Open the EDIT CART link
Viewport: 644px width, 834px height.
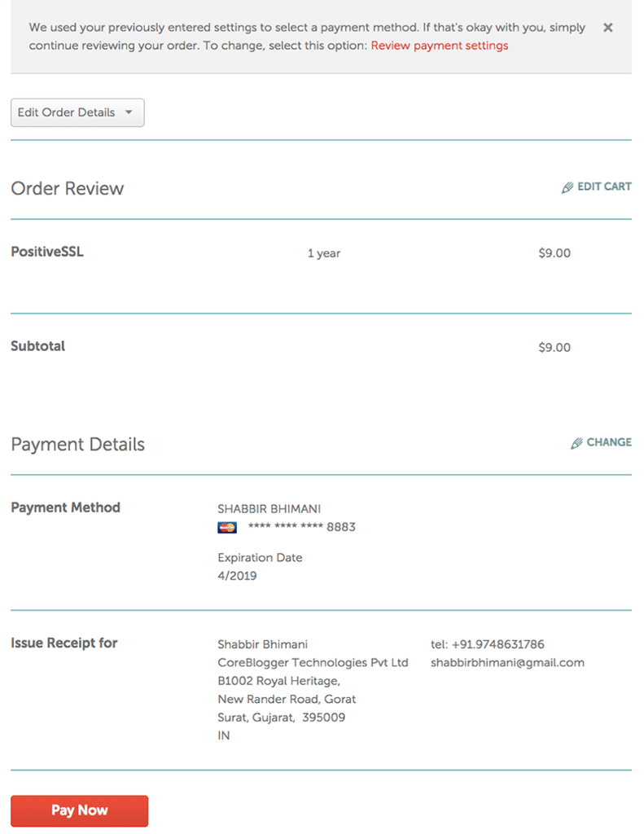597,187
